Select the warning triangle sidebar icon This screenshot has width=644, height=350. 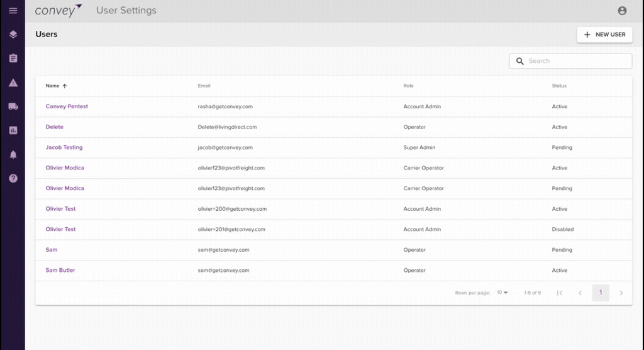click(13, 82)
